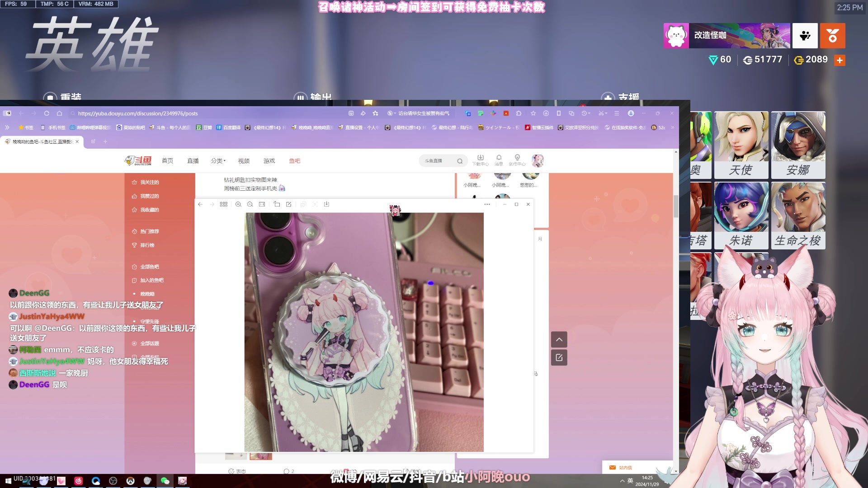Open 我关注的 in the sidebar
The width and height of the screenshot is (868, 488).
coord(145,182)
